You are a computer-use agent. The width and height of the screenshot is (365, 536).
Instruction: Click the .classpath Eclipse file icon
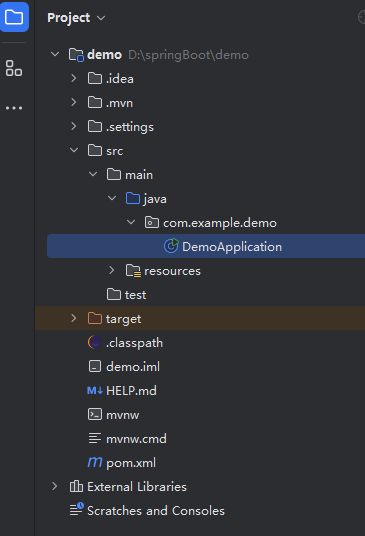[95, 342]
